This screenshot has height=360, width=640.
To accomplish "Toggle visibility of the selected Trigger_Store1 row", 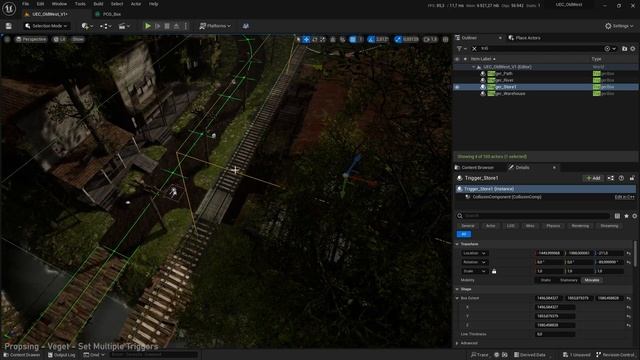I will pos(457,87).
